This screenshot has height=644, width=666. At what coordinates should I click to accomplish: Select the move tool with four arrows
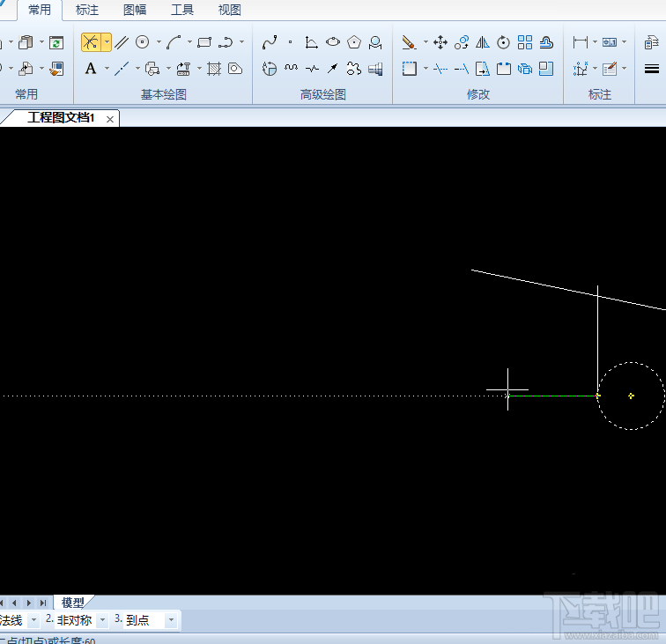click(x=440, y=42)
